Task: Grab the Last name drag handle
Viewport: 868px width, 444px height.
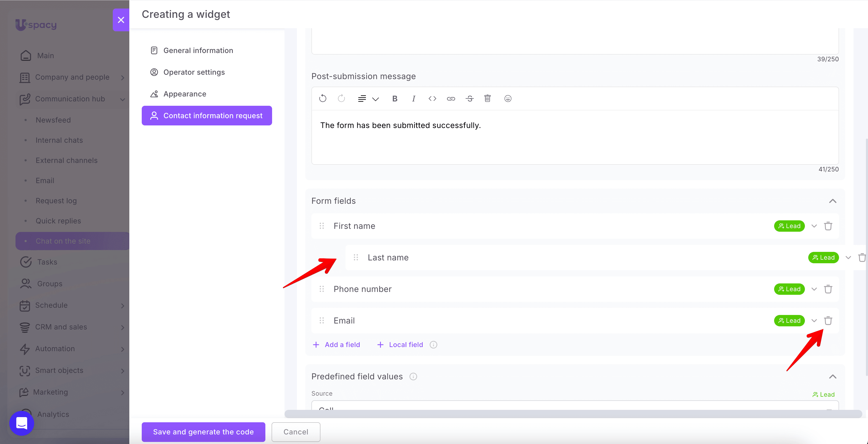Action: [x=356, y=258]
